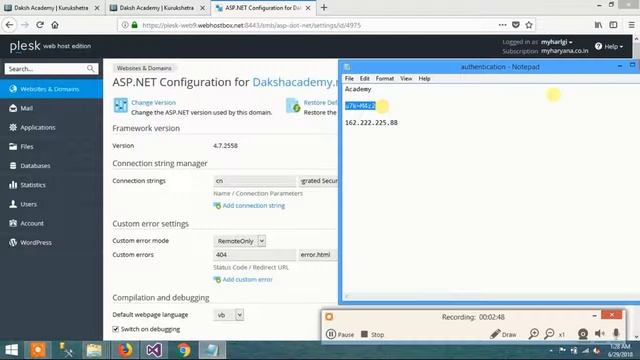The width and height of the screenshot is (640, 360).
Task: Open Websites & Domains in the sidebar
Action: pyautogui.click(x=51, y=89)
